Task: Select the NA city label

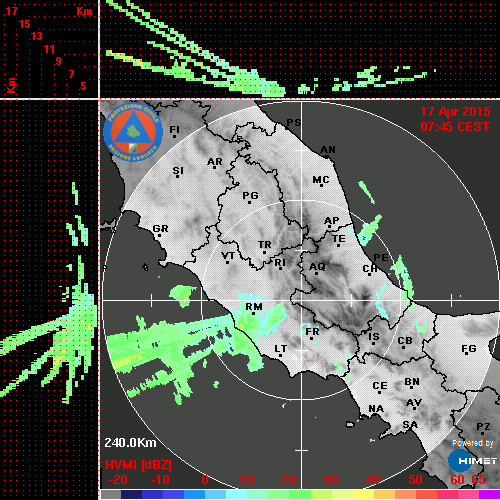Action: [376, 409]
